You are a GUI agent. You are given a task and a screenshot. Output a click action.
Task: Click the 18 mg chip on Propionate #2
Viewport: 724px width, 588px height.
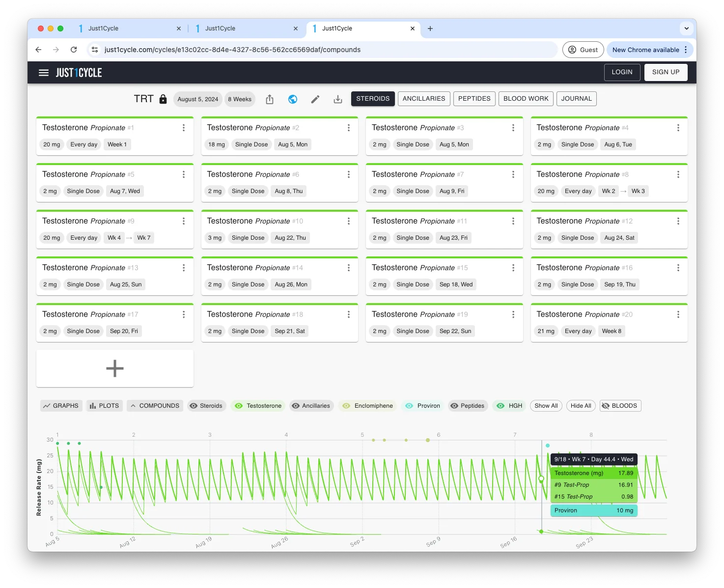(x=217, y=144)
